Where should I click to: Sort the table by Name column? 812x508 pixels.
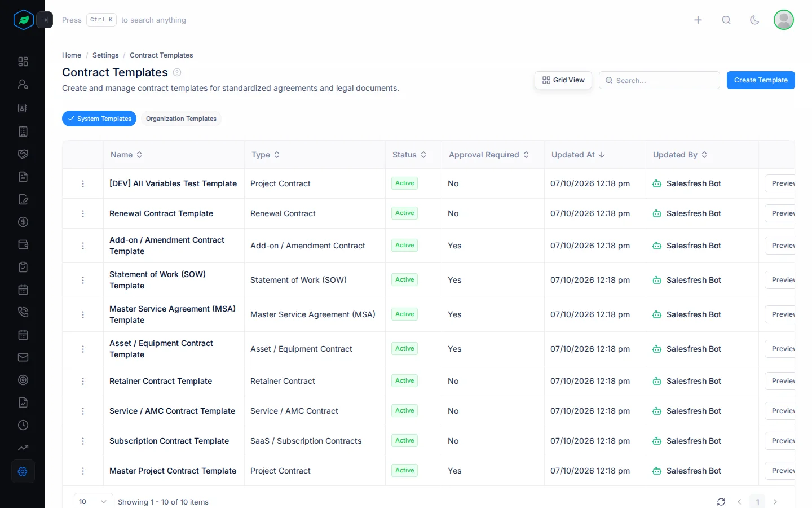tap(126, 155)
